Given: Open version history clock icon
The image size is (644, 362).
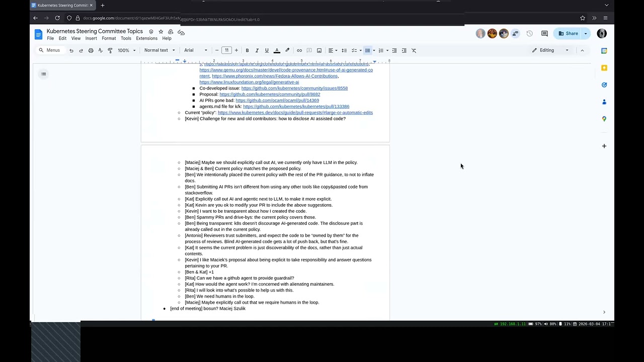Looking at the screenshot, I should (529, 34).
